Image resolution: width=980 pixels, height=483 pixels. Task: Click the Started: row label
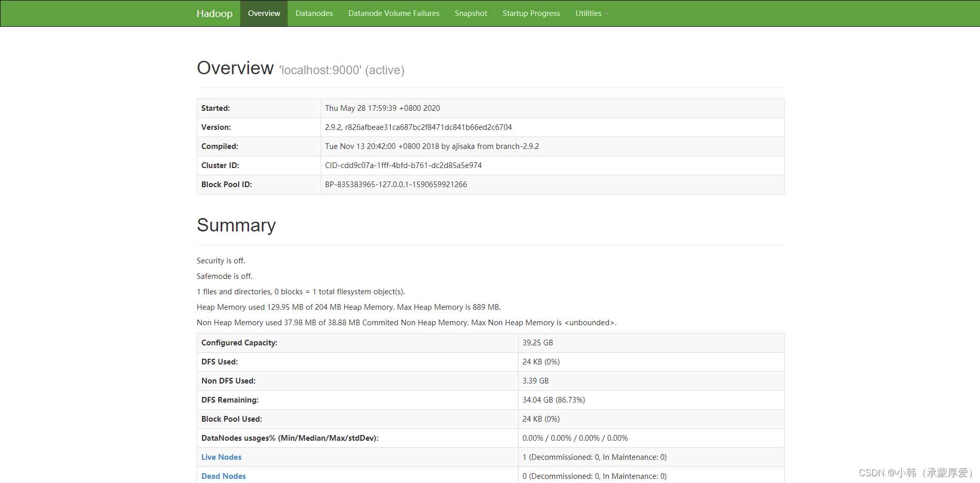[215, 108]
